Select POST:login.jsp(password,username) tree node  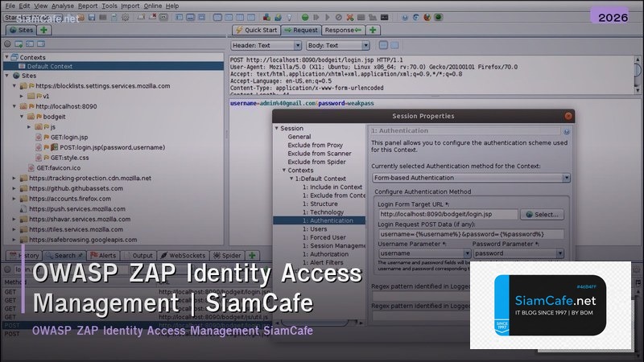tap(112, 147)
